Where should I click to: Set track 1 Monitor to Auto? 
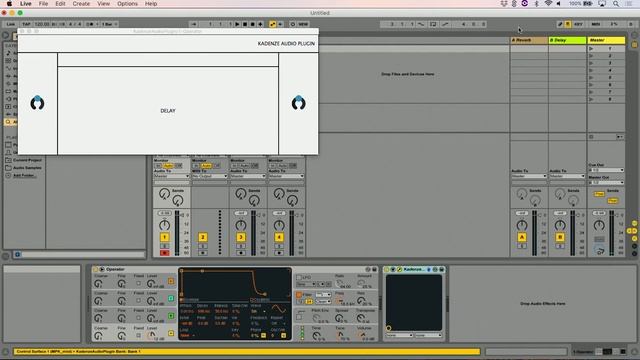[x=168, y=166]
